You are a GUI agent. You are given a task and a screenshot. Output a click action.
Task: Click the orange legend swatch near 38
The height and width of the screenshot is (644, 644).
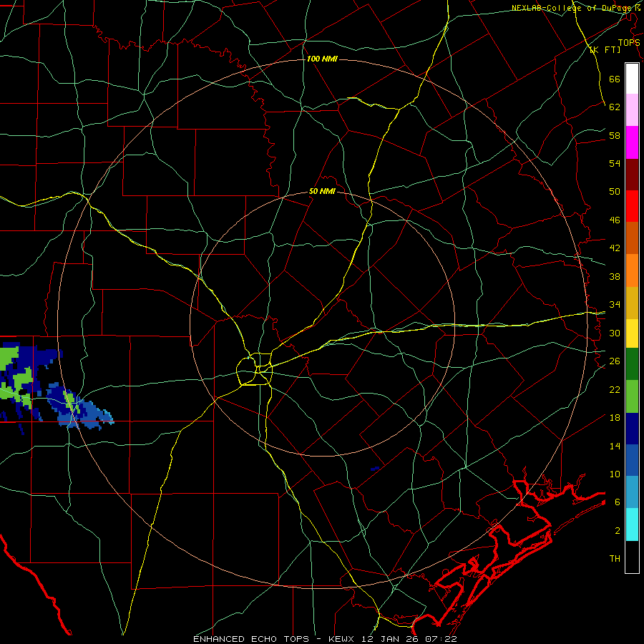click(x=632, y=270)
